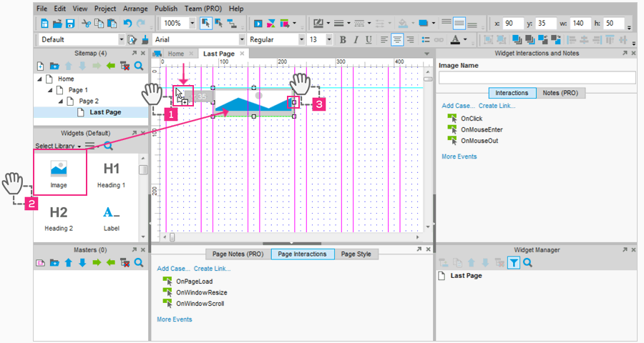
Task: Switch to the Page Style tab
Action: click(356, 254)
